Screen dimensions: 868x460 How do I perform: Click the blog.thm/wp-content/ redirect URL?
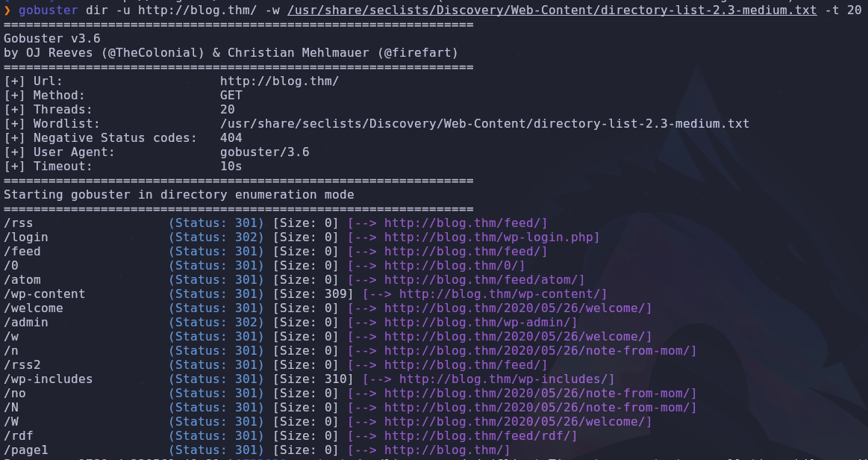point(500,294)
